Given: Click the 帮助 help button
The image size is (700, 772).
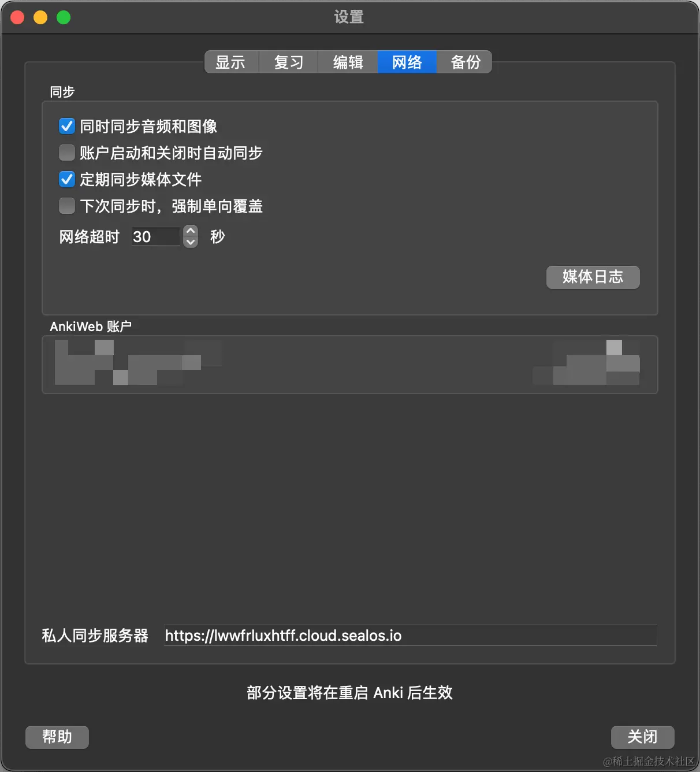Looking at the screenshot, I should coord(57,737).
